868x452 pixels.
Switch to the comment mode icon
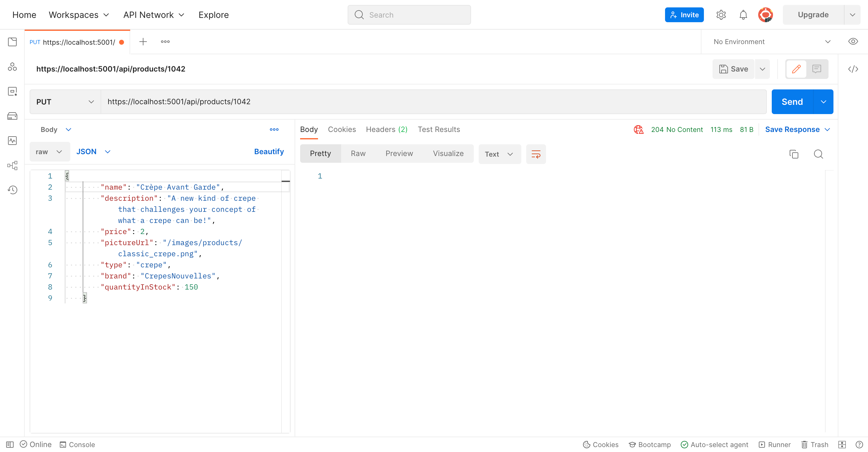[x=816, y=69]
